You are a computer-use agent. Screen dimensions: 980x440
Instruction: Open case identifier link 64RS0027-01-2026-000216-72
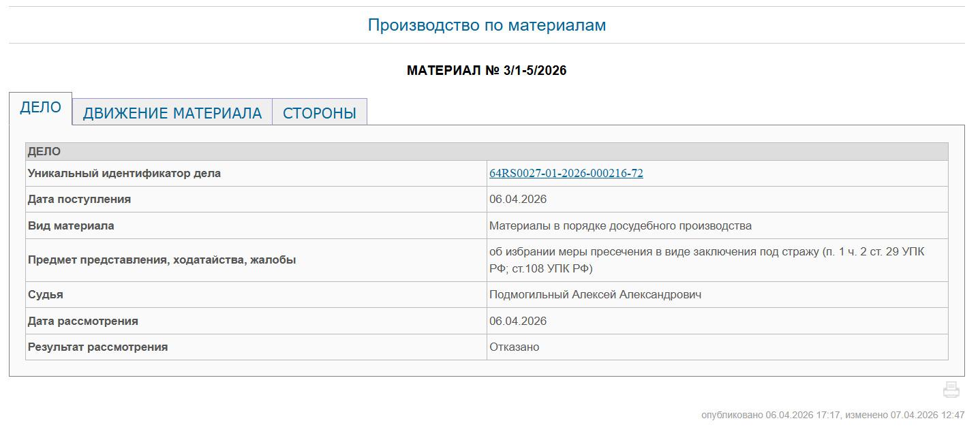click(x=566, y=174)
